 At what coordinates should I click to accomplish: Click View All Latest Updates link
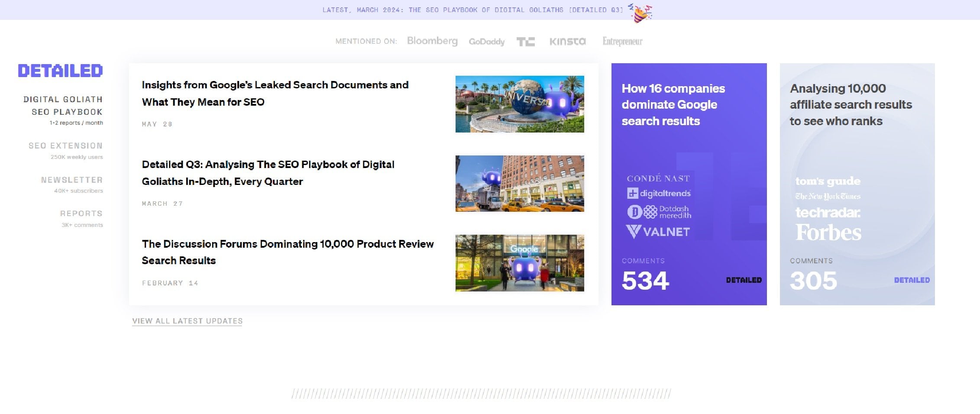coord(187,321)
